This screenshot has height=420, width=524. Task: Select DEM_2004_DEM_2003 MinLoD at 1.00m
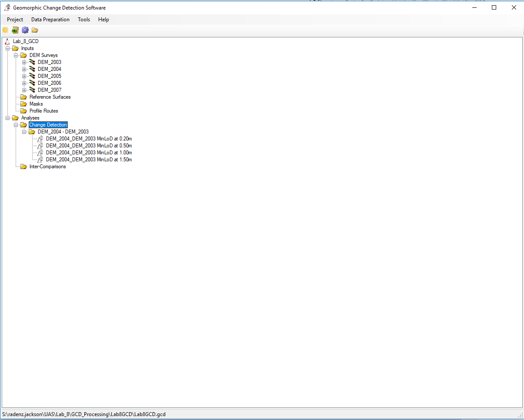coord(89,153)
